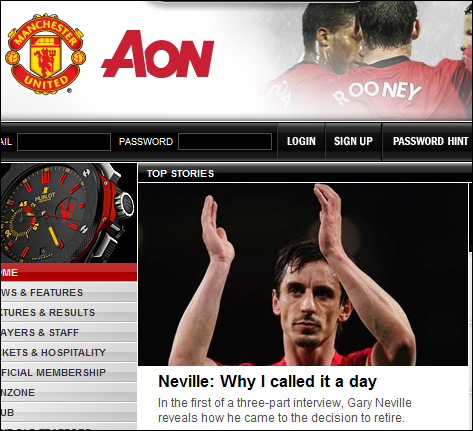This screenshot has height=431, width=473.
Task: Open 'Neville: Why I called it a day' headline
Action: click(267, 382)
